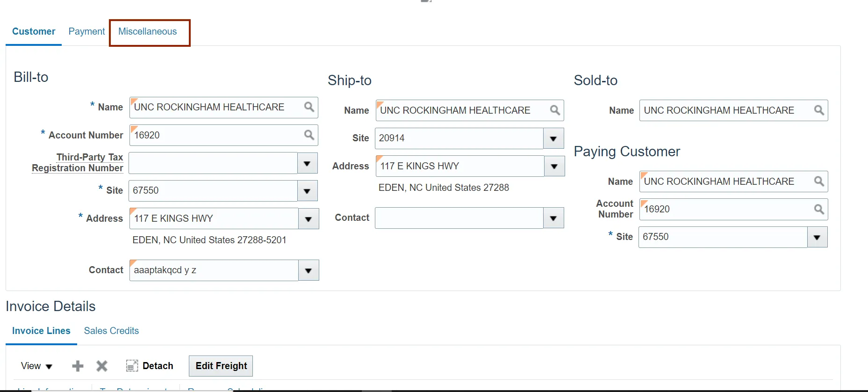Expand the Bill-to Address dropdown
Image resolution: width=868 pixels, height=392 pixels.
coord(308,218)
